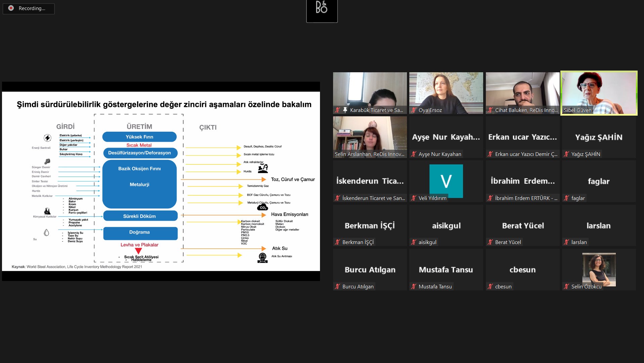Click the 'Hava Emisyonları' label
This screenshot has height=363, width=644.
pos(289,214)
